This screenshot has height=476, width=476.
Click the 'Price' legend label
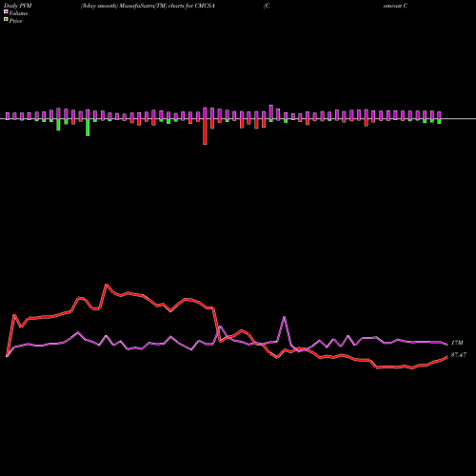(x=15, y=21)
